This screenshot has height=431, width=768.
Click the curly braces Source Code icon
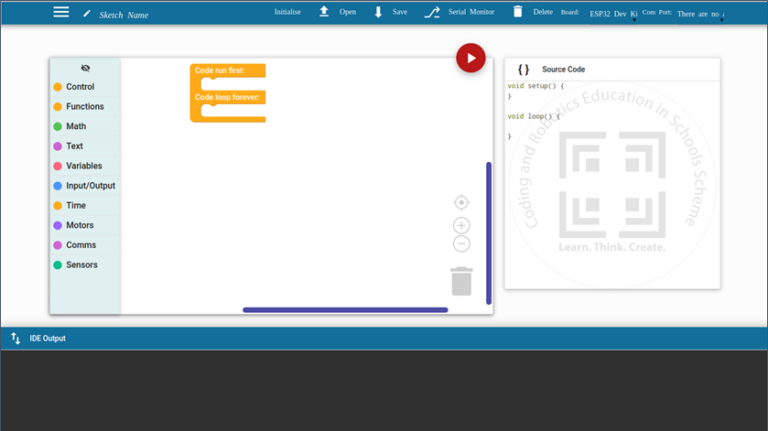pos(524,70)
